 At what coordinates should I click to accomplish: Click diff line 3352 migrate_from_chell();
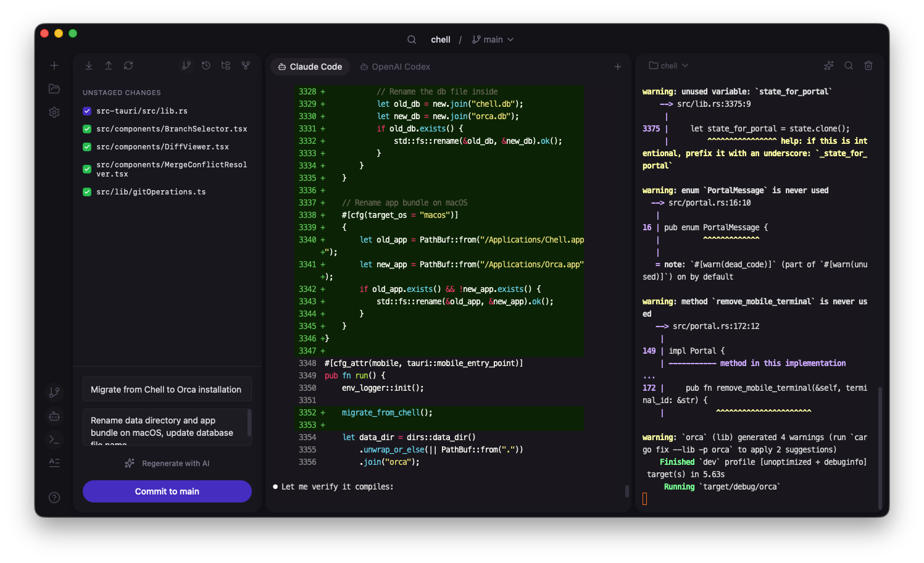point(439,412)
